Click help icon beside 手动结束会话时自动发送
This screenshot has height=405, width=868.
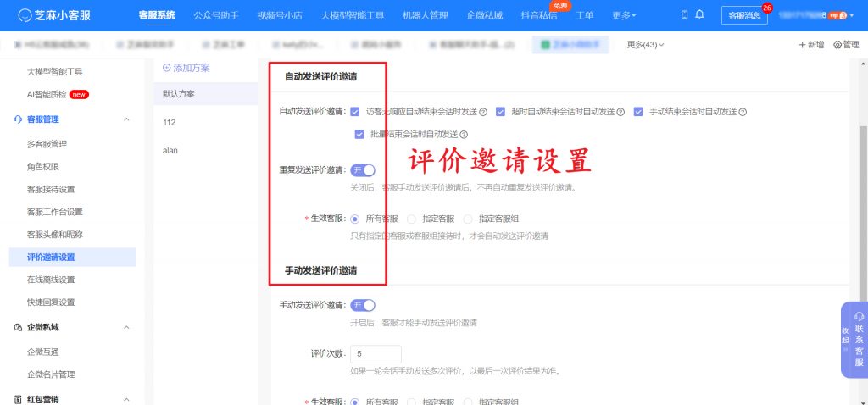point(743,113)
